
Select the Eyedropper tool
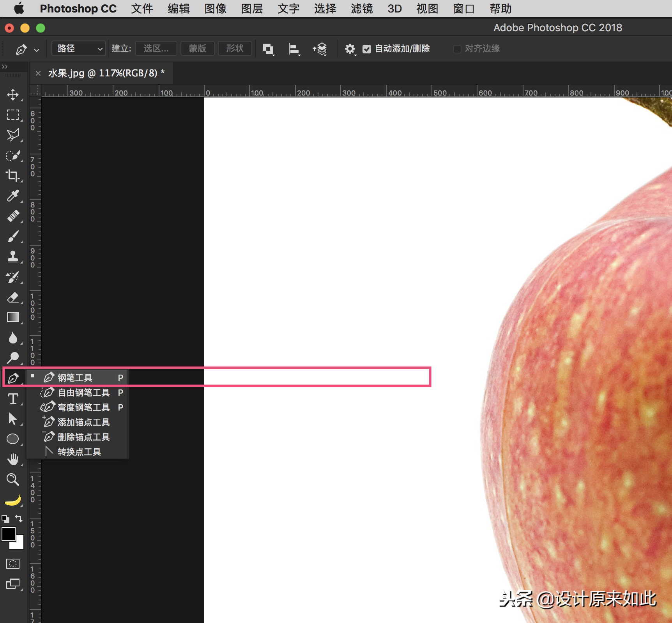click(x=13, y=196)
